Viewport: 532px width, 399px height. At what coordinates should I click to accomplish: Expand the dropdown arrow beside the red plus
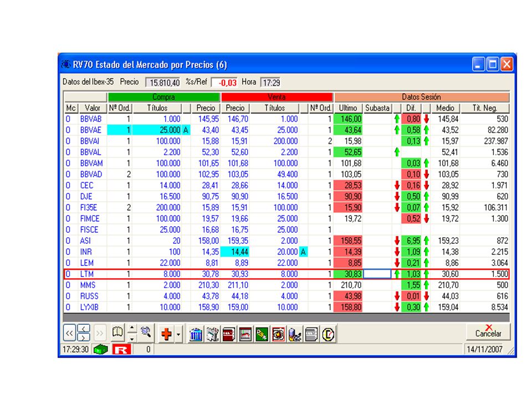pyautogui.click(x=178, y=335)
